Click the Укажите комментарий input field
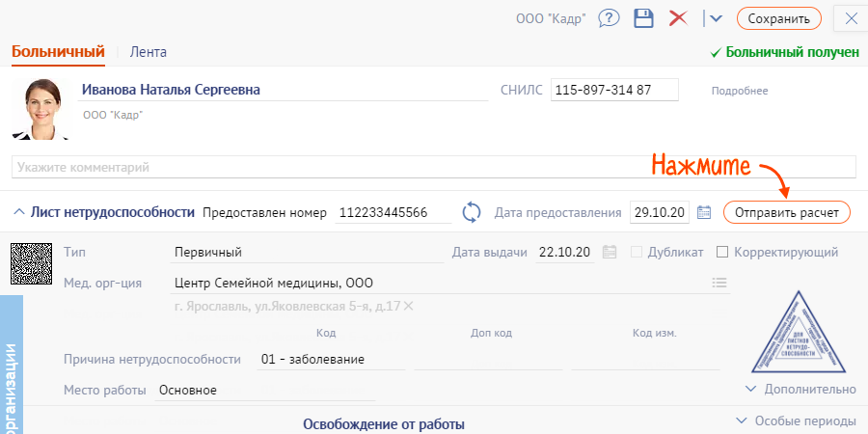 click(x=434, y=168)
